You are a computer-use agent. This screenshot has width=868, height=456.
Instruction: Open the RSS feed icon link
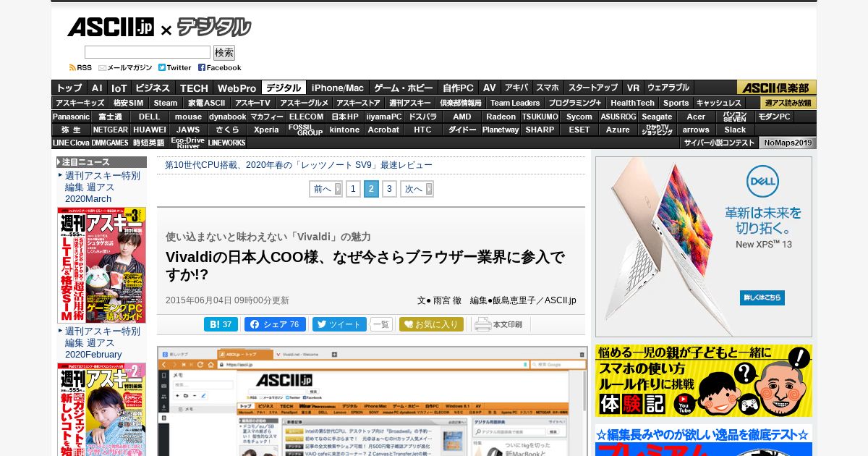tap(80, 67)
